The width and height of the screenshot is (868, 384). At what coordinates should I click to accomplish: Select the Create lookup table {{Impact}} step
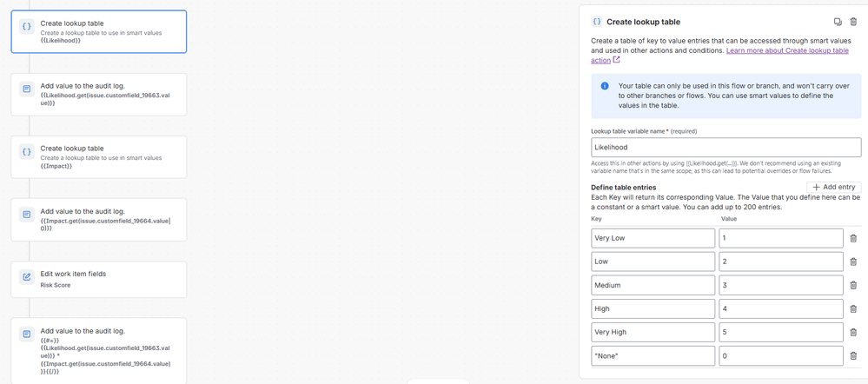99,156
